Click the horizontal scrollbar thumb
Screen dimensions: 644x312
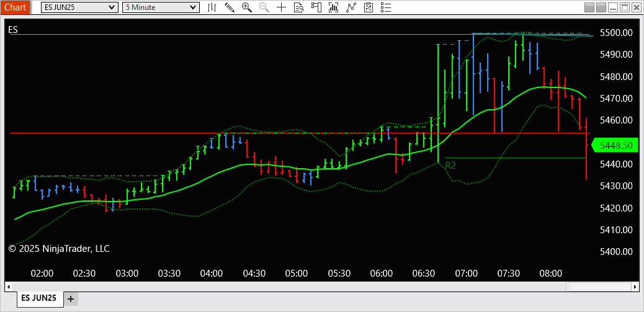click(597, 286)
